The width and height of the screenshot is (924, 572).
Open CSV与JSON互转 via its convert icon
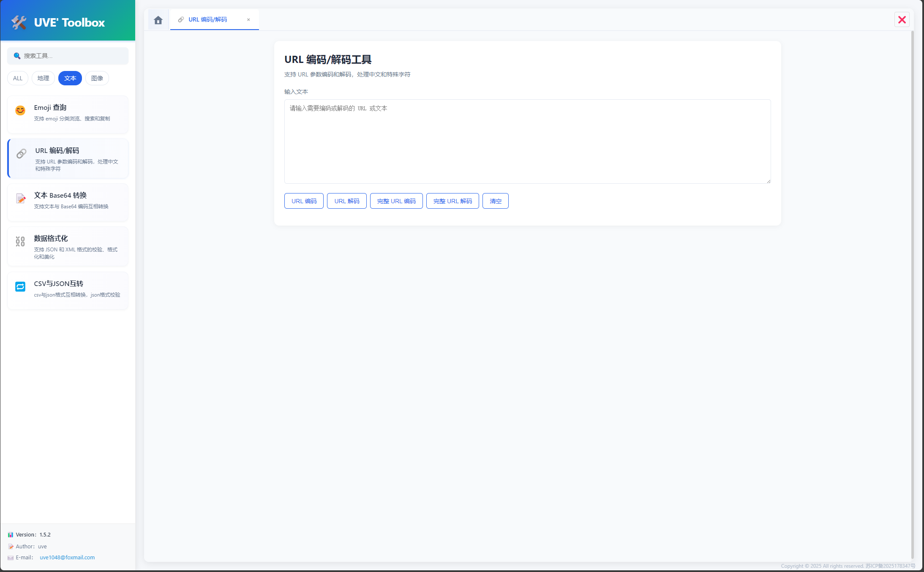pos(20,286)
